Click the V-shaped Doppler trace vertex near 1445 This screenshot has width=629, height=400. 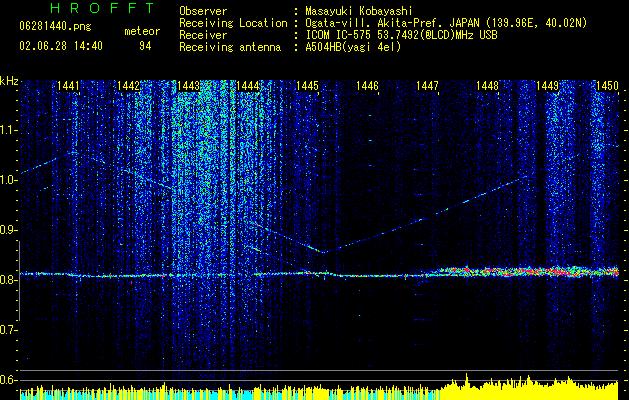pos(323,252)
